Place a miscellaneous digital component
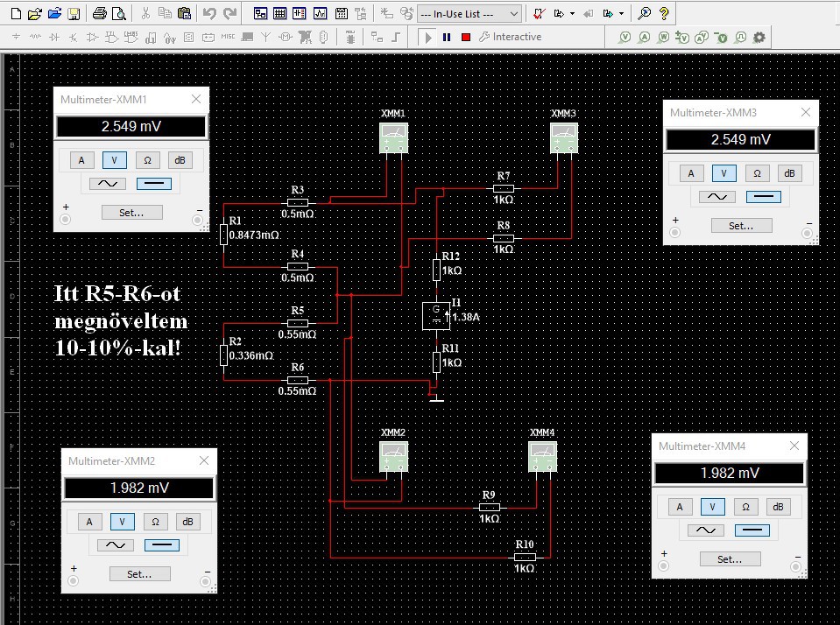 point(151,37)
